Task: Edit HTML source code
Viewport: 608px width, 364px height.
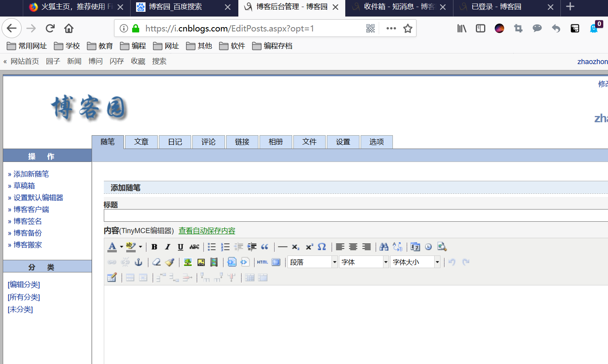Action: click(x=262, y=262)
